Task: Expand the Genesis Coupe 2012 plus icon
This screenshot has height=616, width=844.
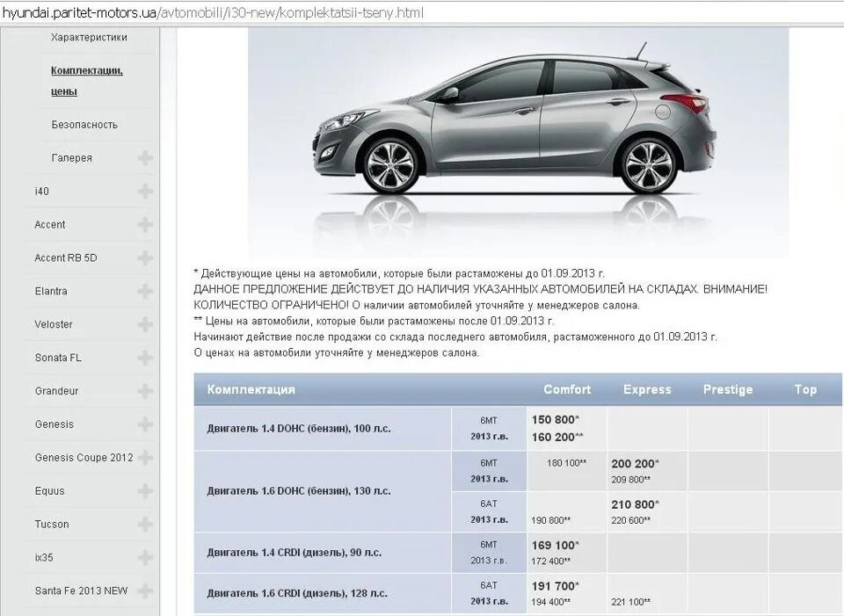Action: (145, 458)
